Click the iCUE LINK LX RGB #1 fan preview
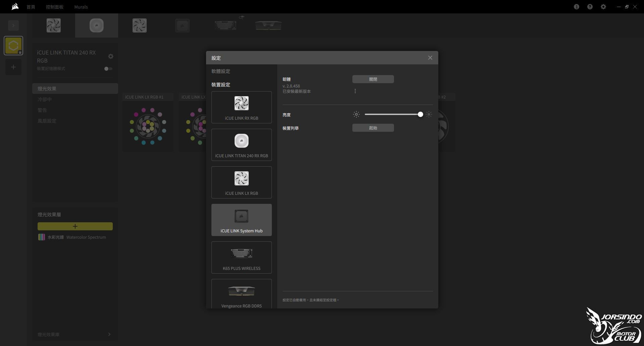The width and height of the screenshot is (644, 346). pos(148,126)
